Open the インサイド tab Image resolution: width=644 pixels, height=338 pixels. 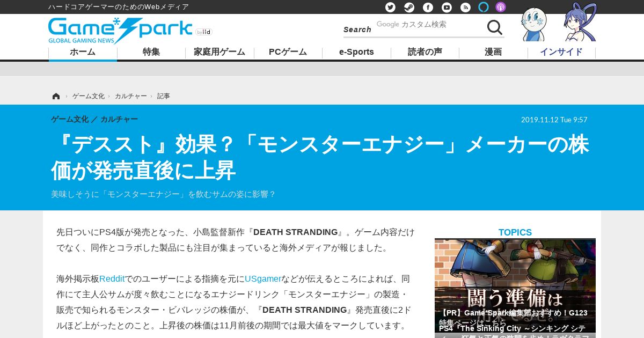[x=561, y=53]
